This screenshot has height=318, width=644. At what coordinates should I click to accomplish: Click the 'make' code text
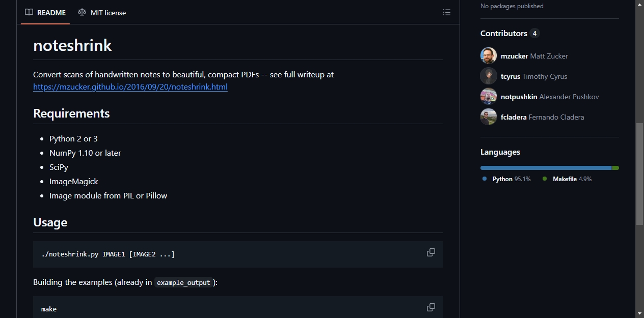tap(49, 309)
